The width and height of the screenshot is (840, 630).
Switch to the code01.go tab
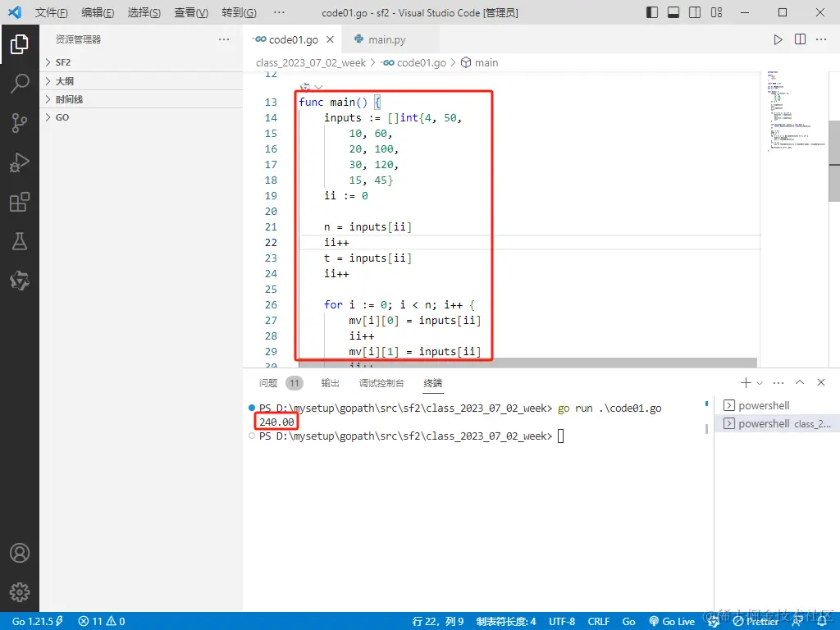tap(293, 39)
